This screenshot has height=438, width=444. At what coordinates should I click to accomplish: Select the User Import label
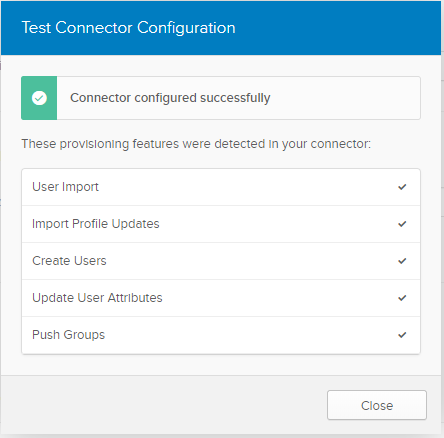click(x=65, y=187)
